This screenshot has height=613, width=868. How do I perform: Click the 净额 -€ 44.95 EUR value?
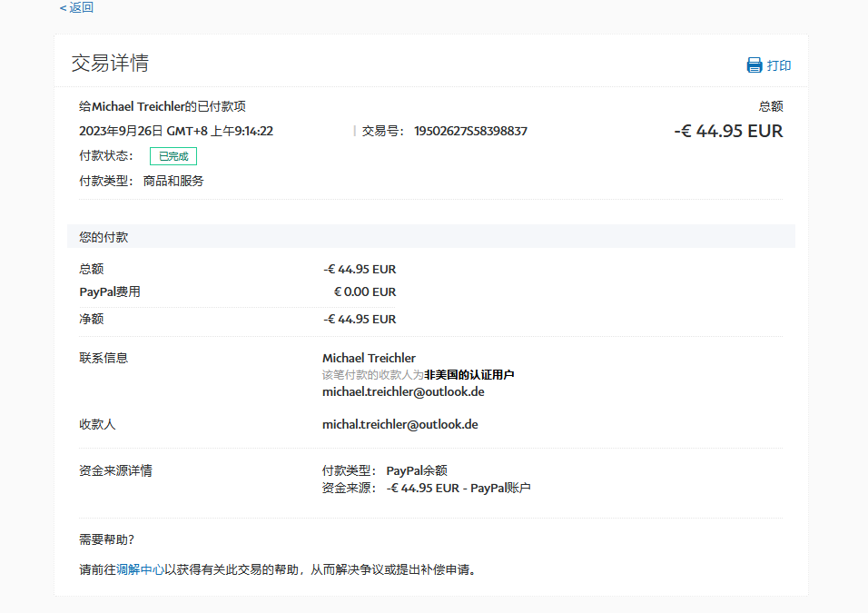tap(360, 319)
